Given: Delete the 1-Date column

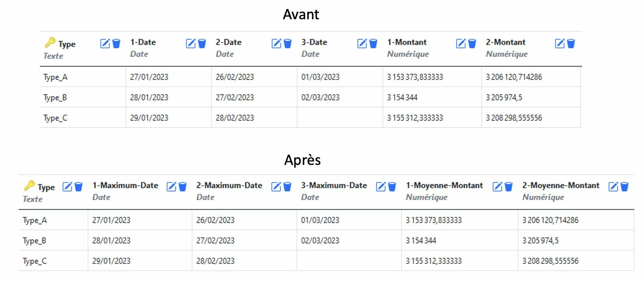Looking at the screenshot, I should point(202,44).
